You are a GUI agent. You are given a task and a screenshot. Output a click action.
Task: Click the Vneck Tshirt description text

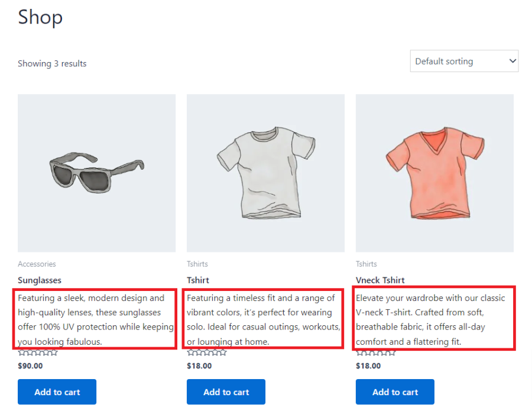coord(432,319)
